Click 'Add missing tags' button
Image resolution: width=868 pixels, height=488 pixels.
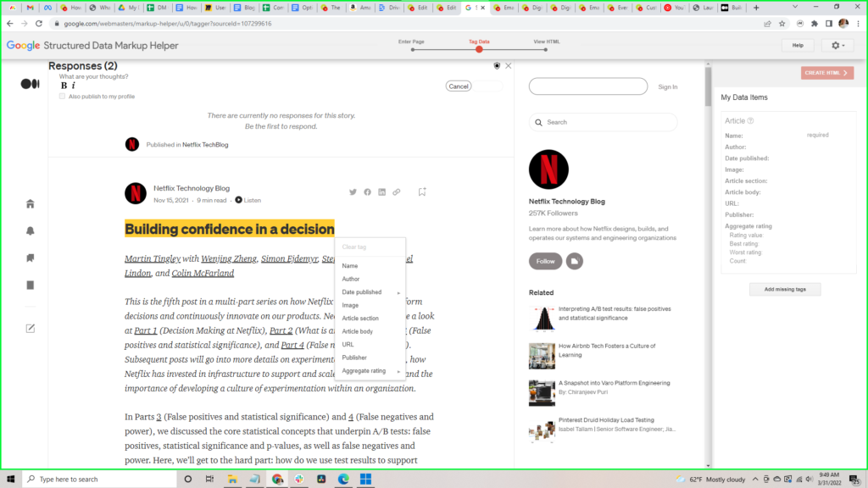click(785, 290)
